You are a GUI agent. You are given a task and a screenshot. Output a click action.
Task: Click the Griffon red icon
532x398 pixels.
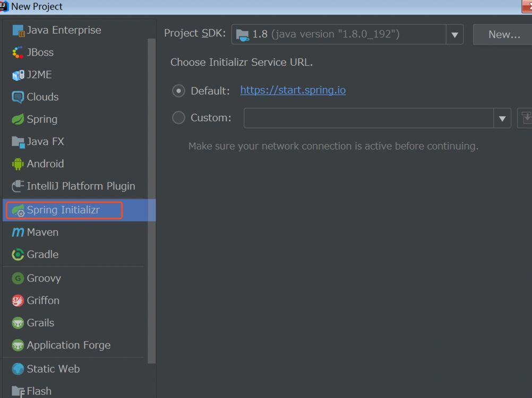point(18,301)
